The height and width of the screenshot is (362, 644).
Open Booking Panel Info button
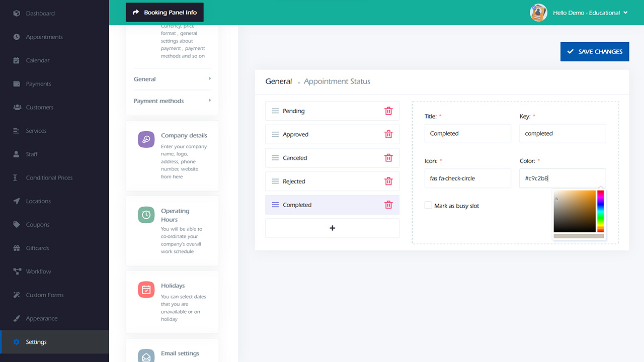(x=165, y=12)
